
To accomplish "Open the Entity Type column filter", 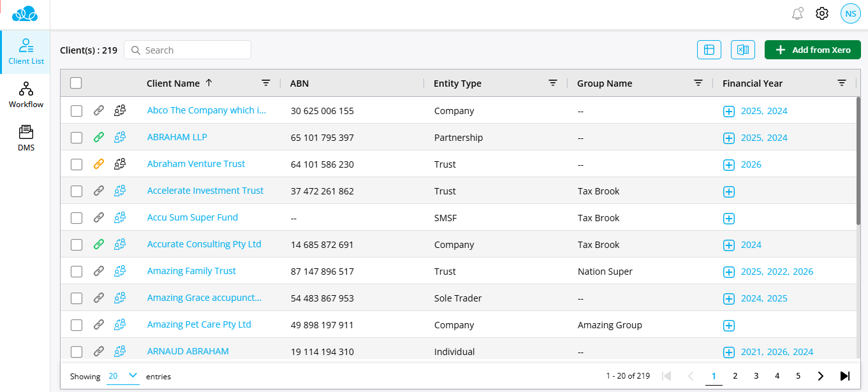I will point(553,83).
